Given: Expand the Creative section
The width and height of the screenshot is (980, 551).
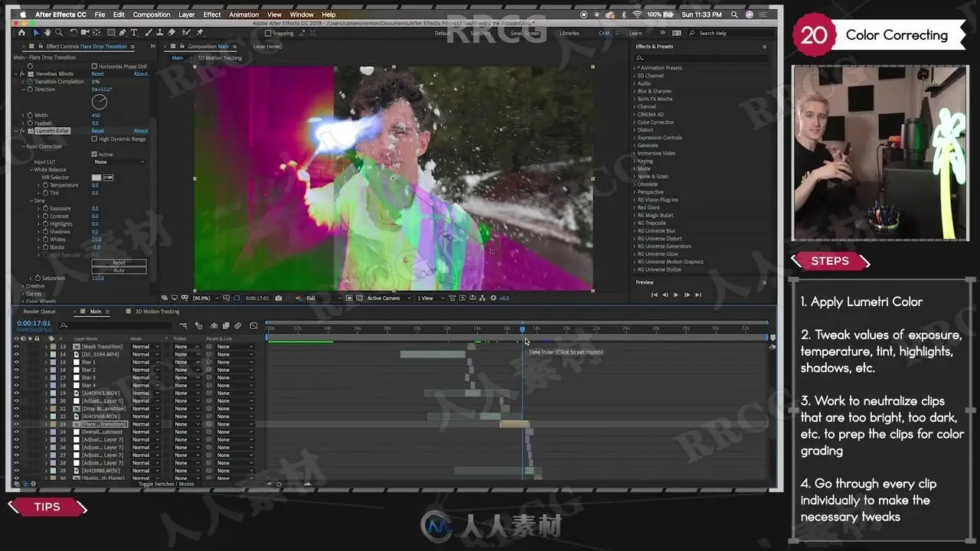Looking at the screenshot, I should click(23, 285).
